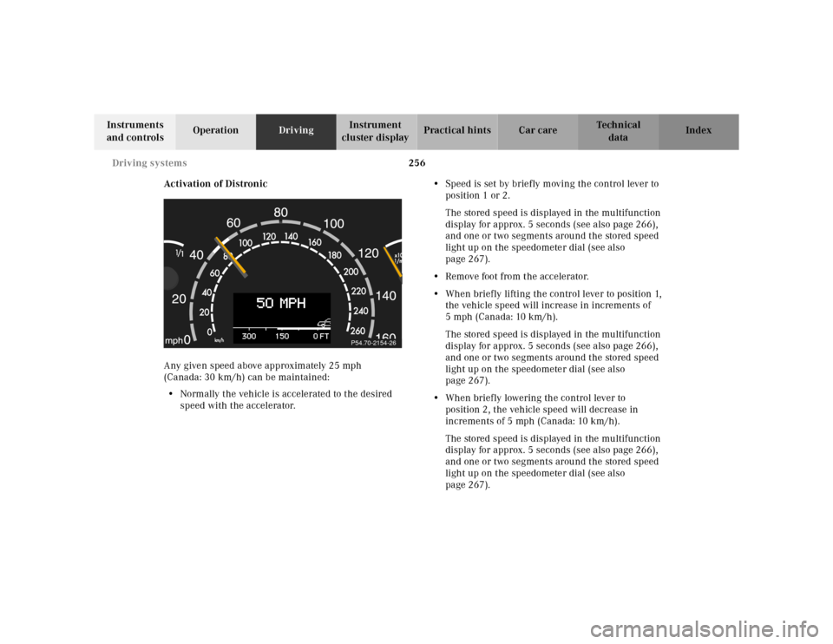Click page number 256
833x644 pixels.
(417, 163)
